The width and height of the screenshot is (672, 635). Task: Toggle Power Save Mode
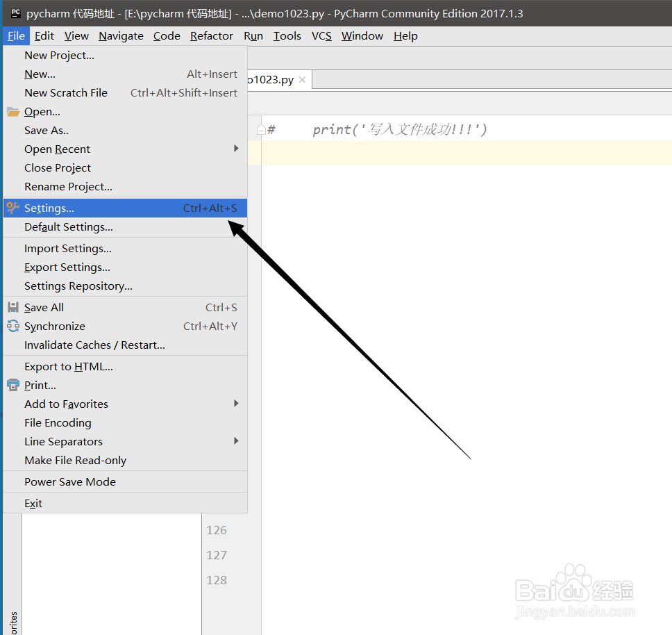(125, 482)
